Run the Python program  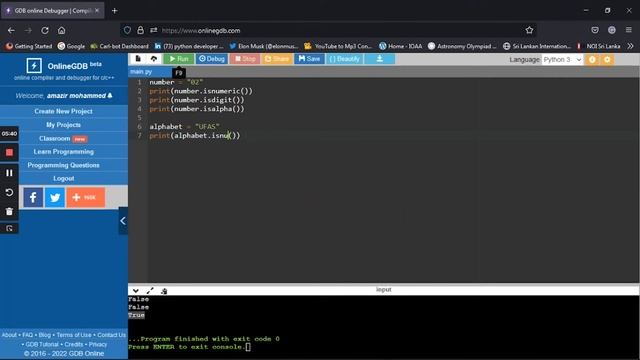(179, 59)
